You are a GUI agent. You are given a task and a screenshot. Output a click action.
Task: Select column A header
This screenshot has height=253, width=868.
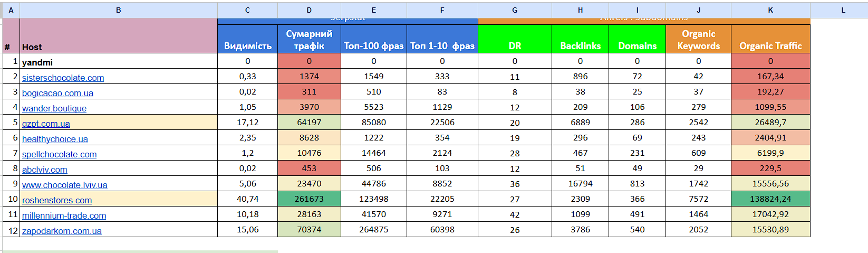11,10
